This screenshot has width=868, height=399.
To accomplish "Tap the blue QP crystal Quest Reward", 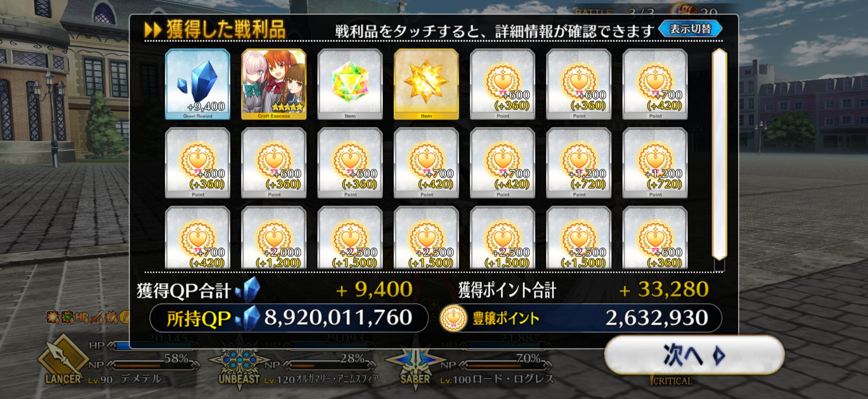I will click(197, 84).
